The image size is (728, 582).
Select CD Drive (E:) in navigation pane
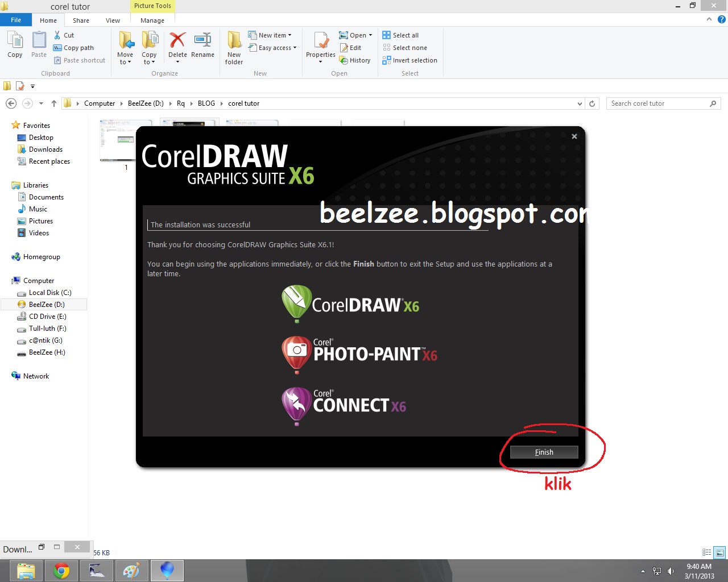click(48, 317)
